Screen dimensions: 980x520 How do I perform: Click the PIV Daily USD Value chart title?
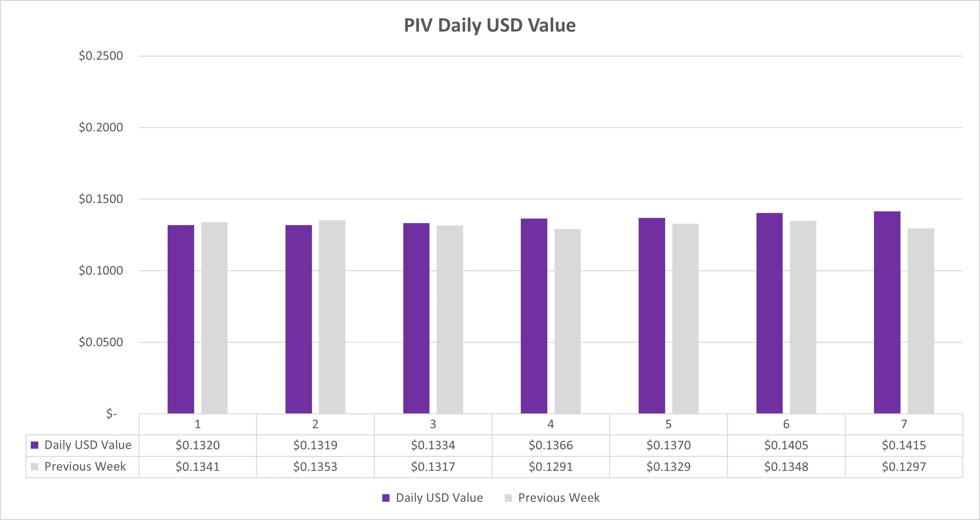[490, 25]
